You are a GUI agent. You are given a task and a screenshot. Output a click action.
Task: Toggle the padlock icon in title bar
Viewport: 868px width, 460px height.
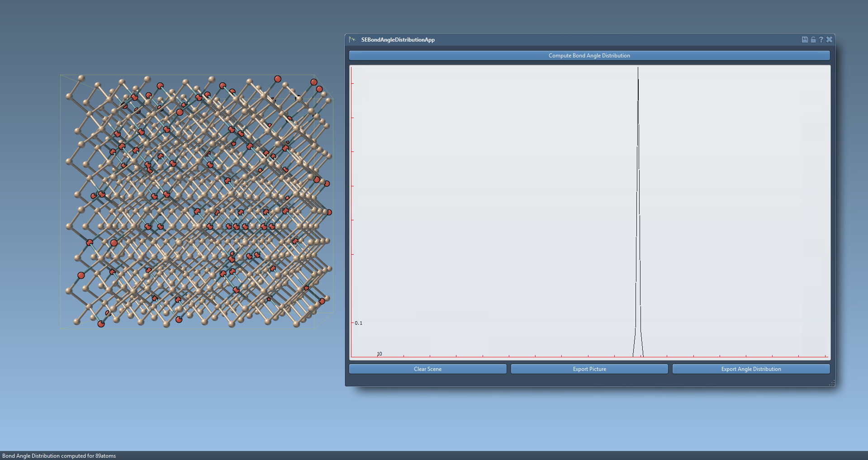813,40
